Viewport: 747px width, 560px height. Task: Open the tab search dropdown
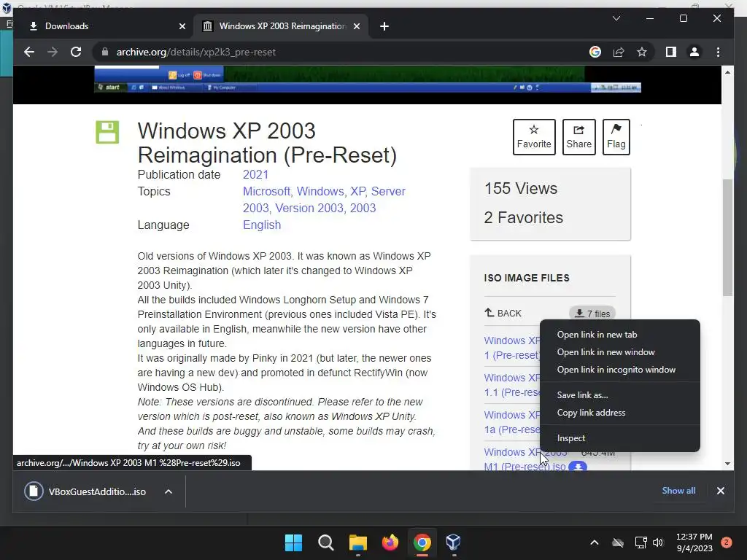[x=616, y=18]
